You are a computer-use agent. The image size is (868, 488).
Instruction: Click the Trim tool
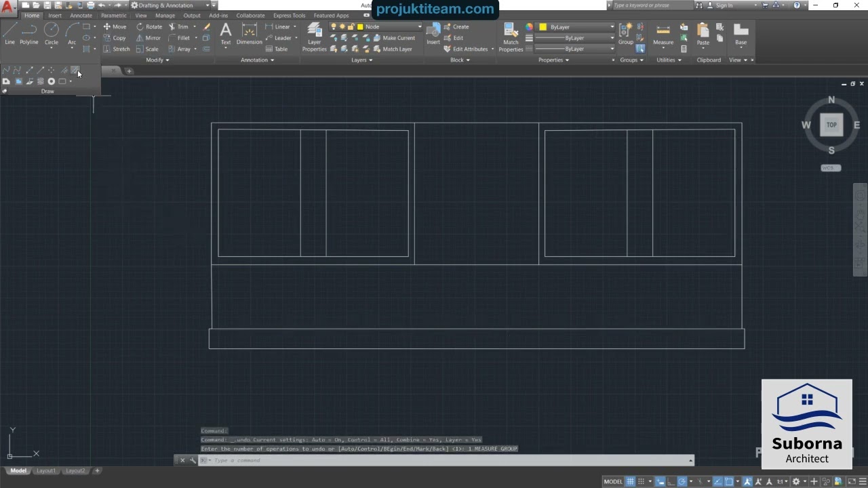tap(178, 27)
